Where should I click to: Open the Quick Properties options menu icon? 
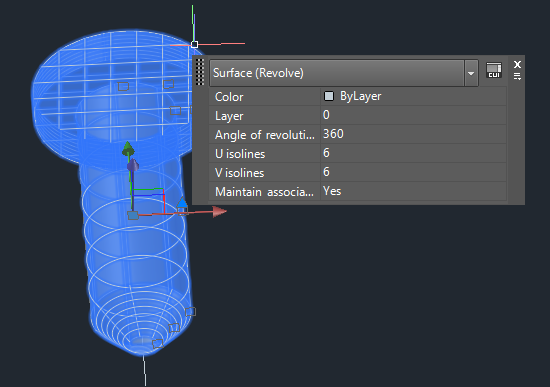coord(517,76)
